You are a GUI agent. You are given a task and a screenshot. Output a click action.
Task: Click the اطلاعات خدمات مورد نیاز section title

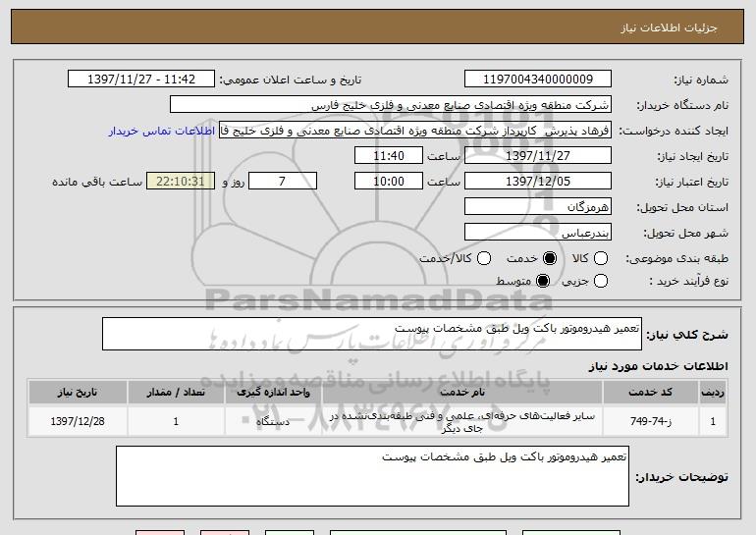(658, 366)
